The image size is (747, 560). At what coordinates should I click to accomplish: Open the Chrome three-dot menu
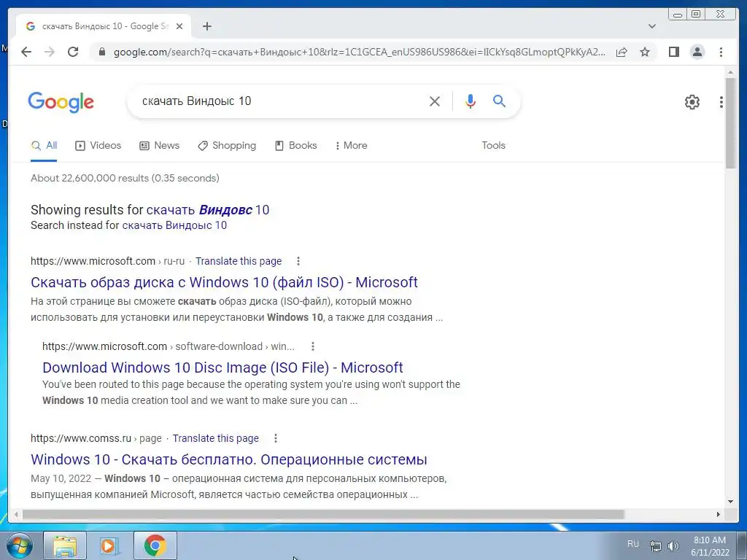click(x=721, y=52)
